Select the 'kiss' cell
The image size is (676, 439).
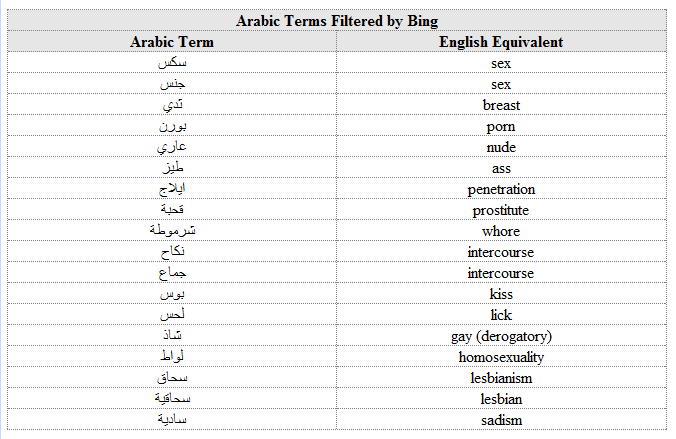pos(501,294)
